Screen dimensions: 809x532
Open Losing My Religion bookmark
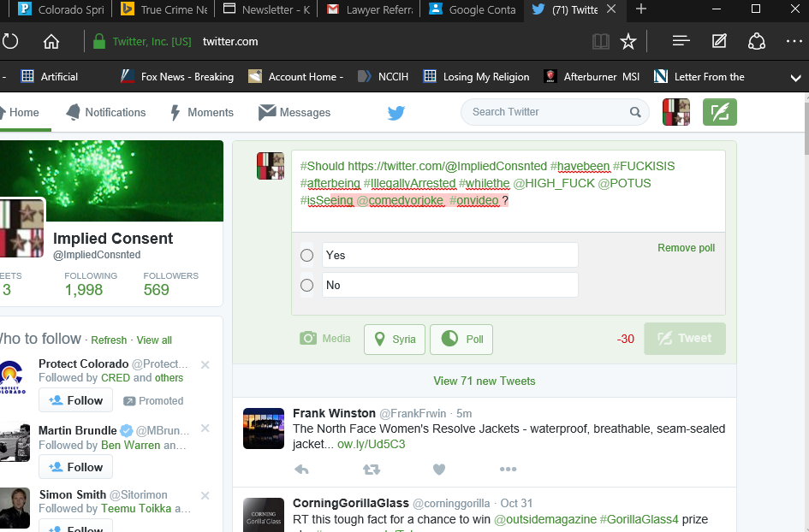(476, 77)
